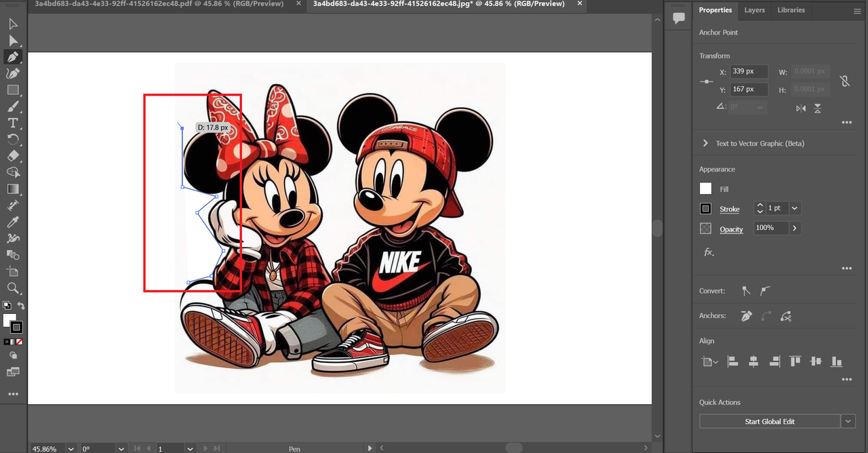
Task: Swap fill and stroke colors
Action: pyautogui.click(x=21, y=307)
